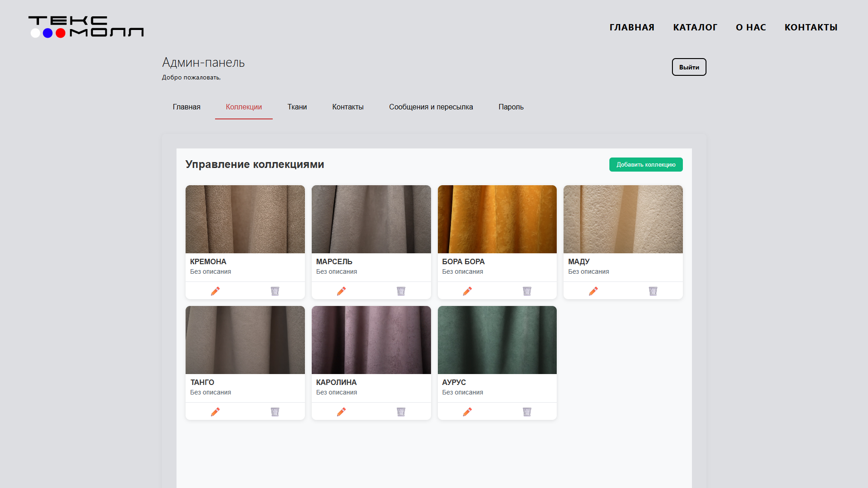Navigate to ГЛАВНАЯ in top menu

[x=632, y=27]
